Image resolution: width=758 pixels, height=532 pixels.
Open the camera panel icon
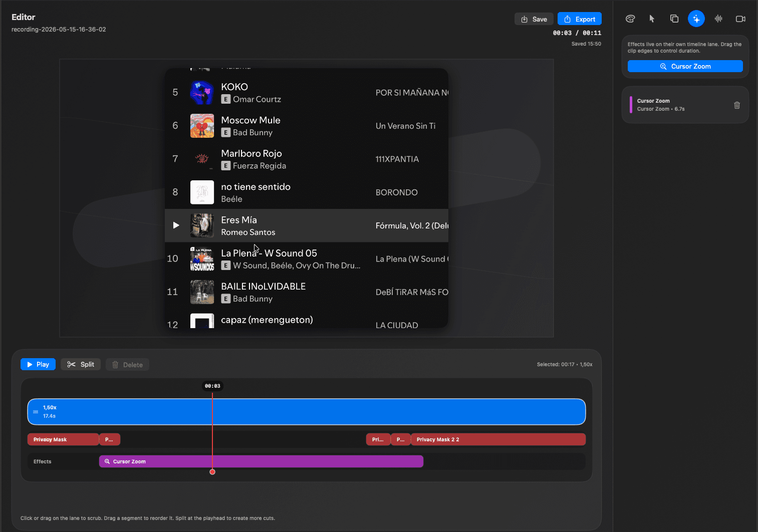tap(740, 19)
